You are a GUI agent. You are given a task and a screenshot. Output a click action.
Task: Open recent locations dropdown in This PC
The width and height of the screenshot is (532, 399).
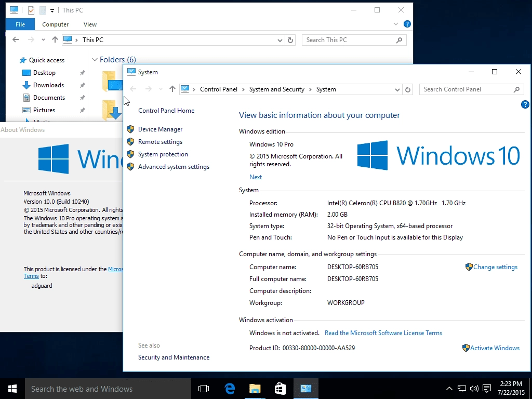(x=43, y=40)
